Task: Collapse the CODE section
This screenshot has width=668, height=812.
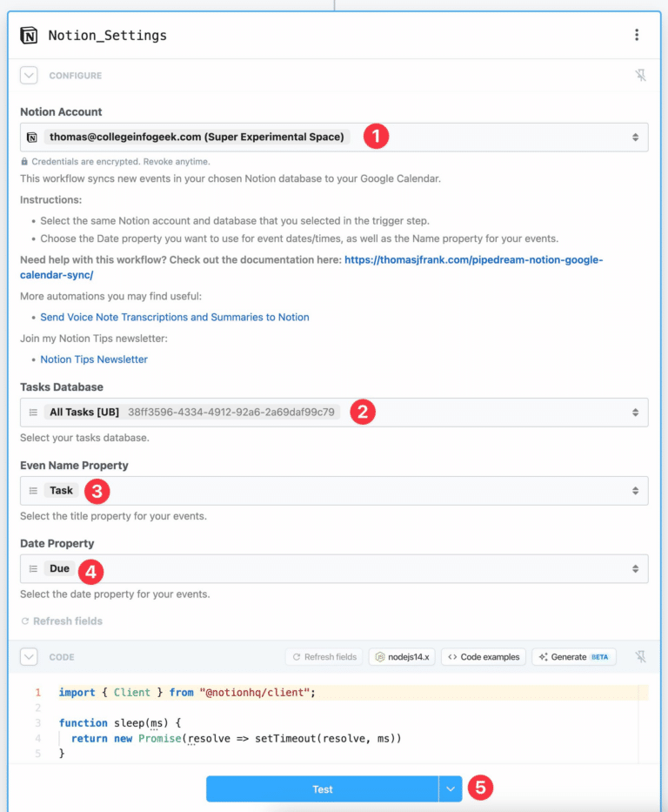Action: (x=28, y=657)
